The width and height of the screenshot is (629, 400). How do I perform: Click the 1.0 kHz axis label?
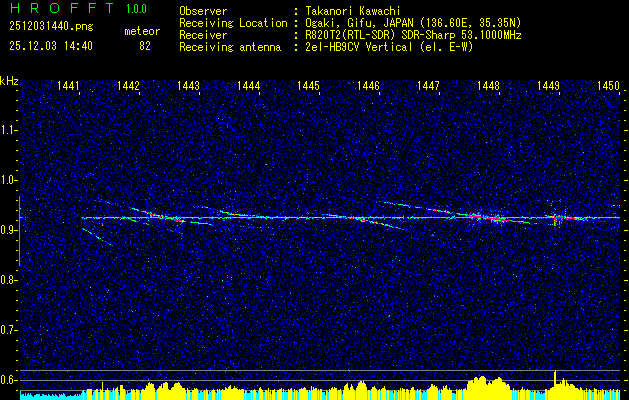tap(9, 180)
